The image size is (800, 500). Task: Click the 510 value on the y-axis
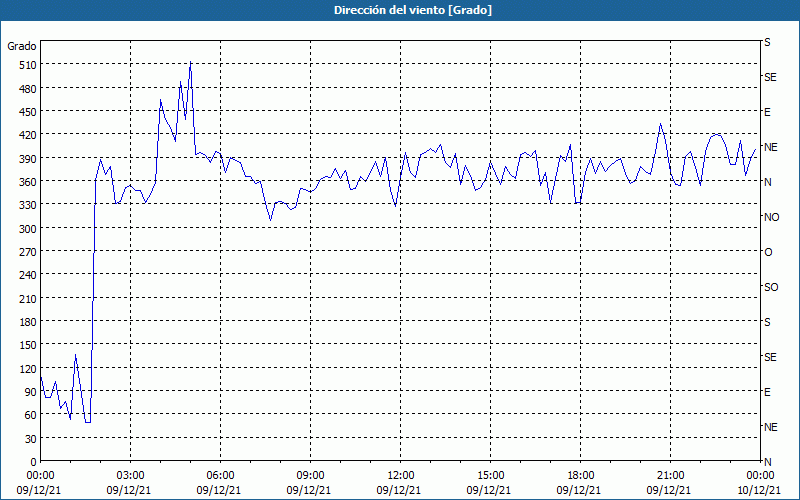(x=28, y=65)
